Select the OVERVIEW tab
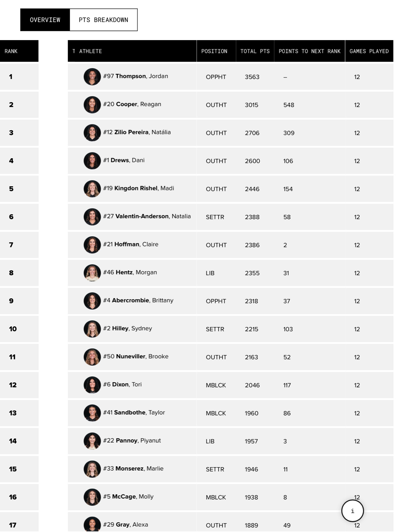This screenshot has height=532, width=398. click(x=45, y=20)
